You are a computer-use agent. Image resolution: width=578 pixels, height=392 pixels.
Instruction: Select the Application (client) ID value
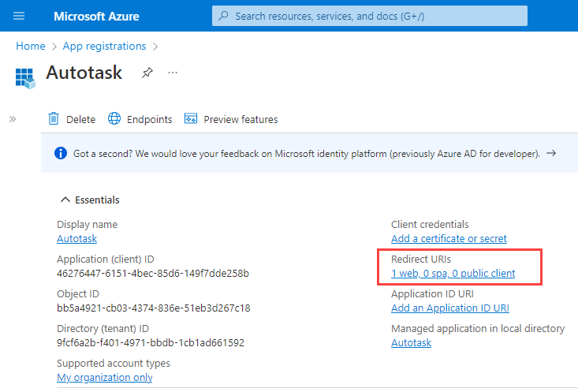click(153, 273)
